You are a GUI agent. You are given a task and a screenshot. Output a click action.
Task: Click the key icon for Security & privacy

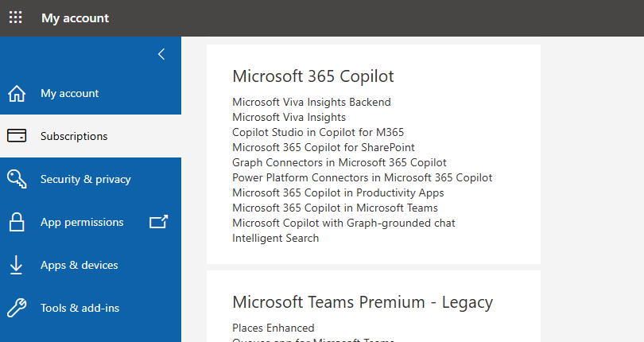coord(17,179)
